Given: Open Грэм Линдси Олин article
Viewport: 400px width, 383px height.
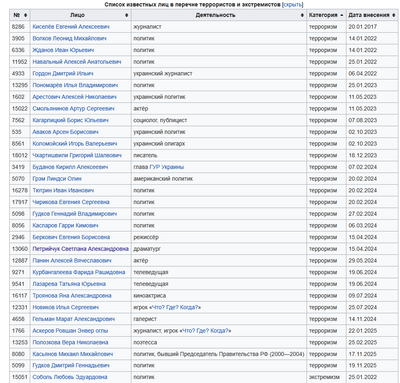Looking at the screenshot, I should coord(57,179).
